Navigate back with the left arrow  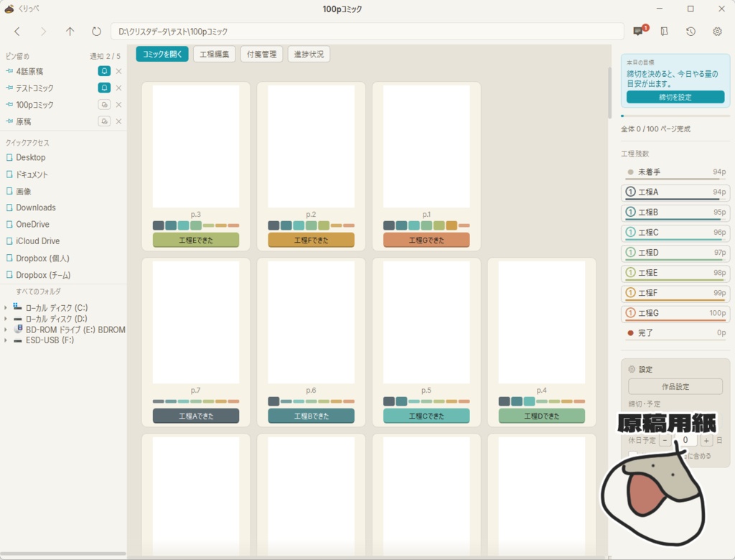pyautogui.click(x=17, y=32)
